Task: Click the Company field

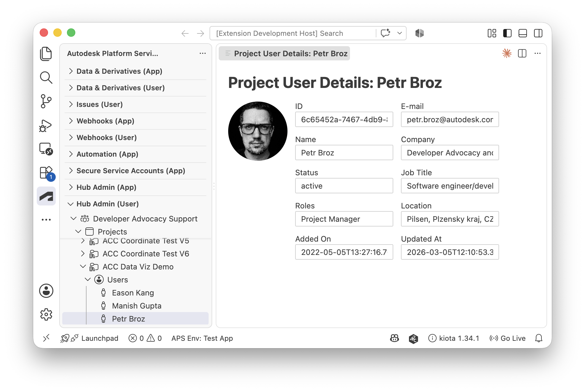Action: coord(450,152)
